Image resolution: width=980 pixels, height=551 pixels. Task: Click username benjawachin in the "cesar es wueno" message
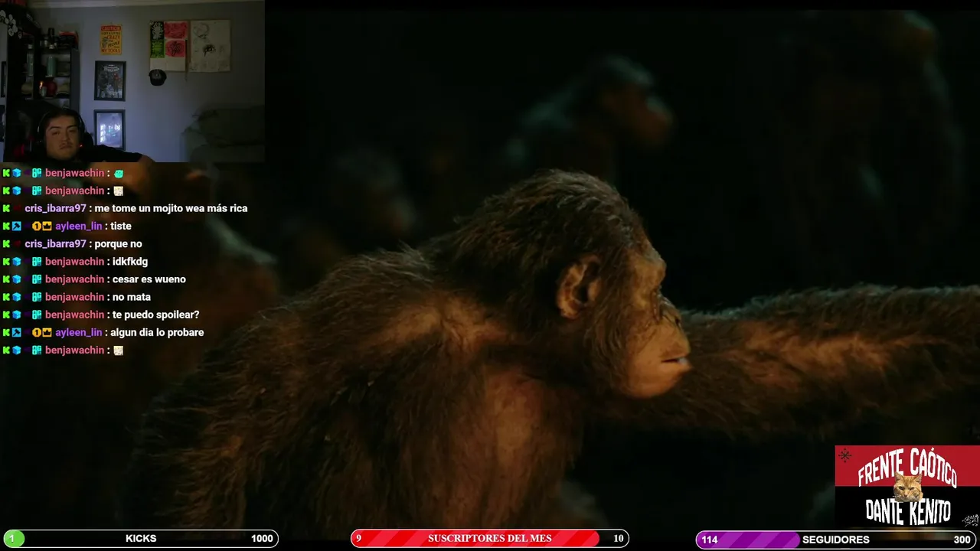click(x=74, y=279)
